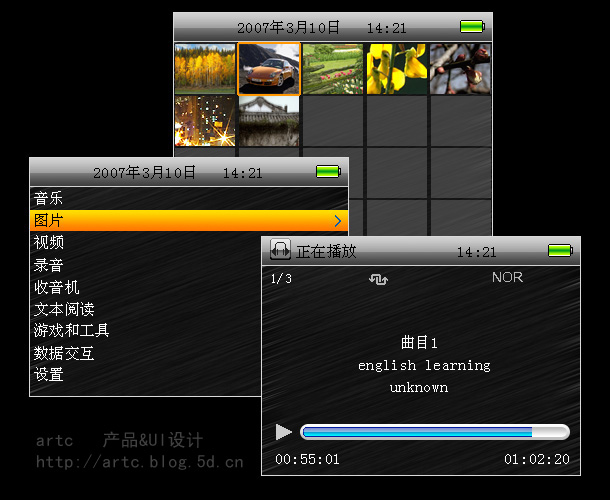The height and width of the screenshot is (500, 610).
Task: Open the city night lights thumbnail
Action: (205, 121)
